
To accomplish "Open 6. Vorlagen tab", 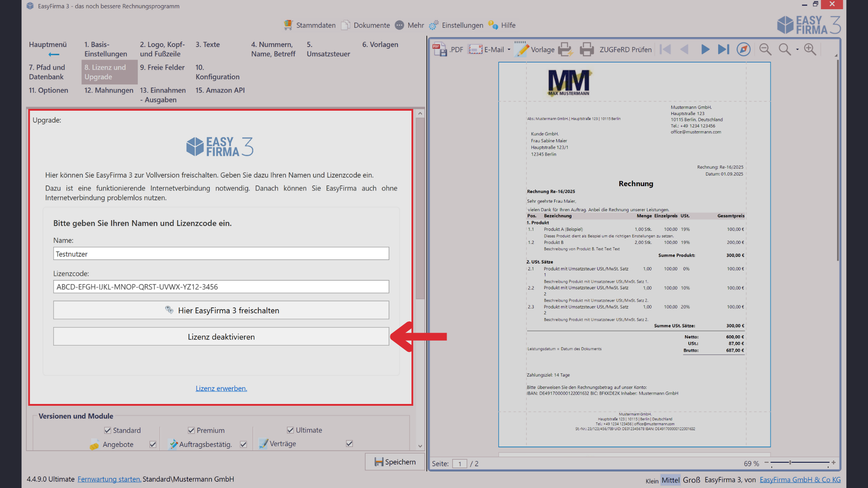I will point(380,44).
